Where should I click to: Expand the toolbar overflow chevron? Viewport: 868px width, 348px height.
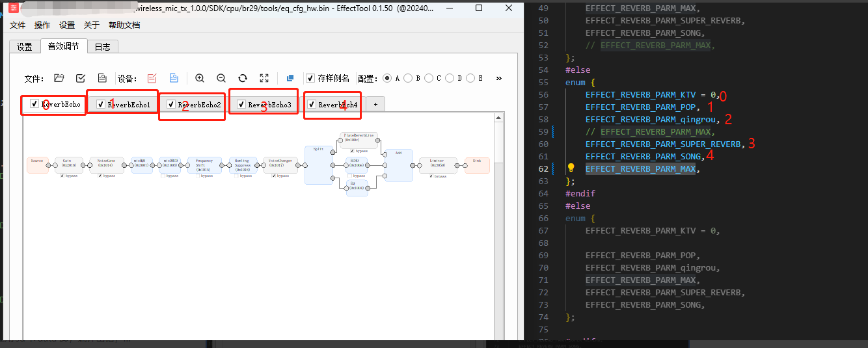click(x=499, y=78)
